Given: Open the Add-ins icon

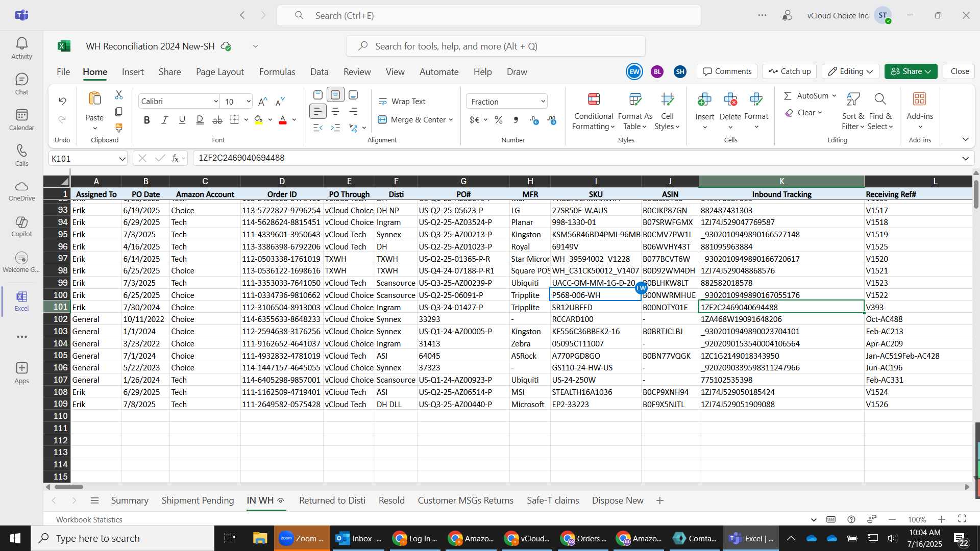Looking at the screenshot, I should [920, 98].
